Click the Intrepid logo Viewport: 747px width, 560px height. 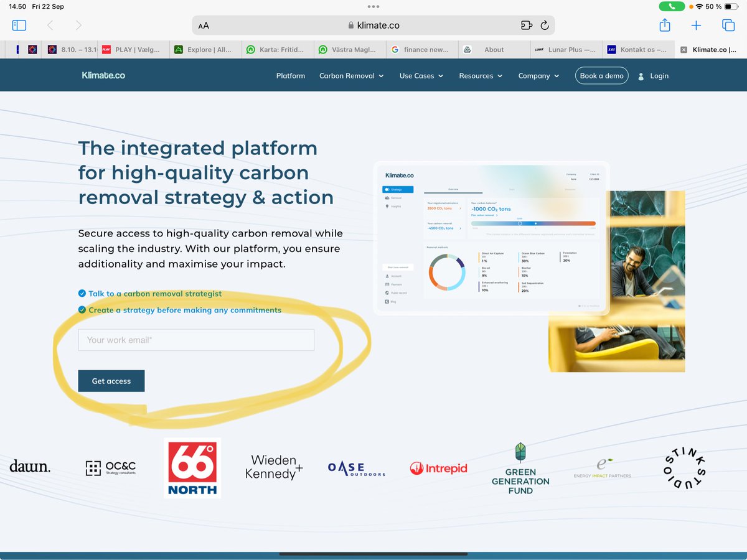coord(438,469)
